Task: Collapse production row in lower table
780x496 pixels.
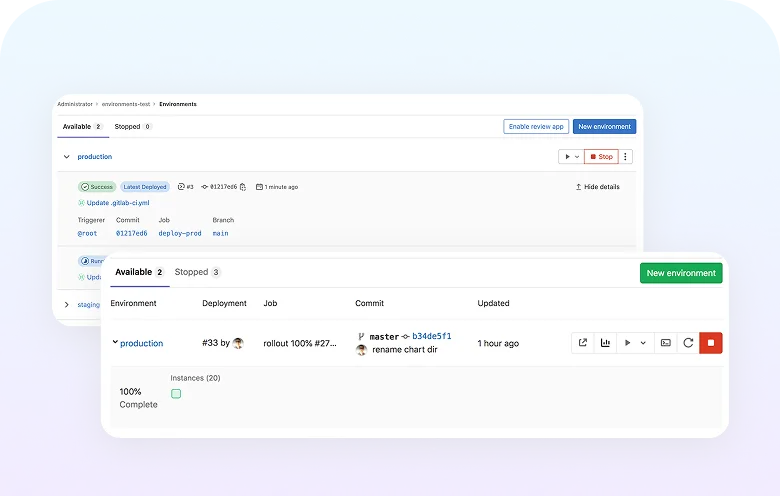Action: pos(115,343)
